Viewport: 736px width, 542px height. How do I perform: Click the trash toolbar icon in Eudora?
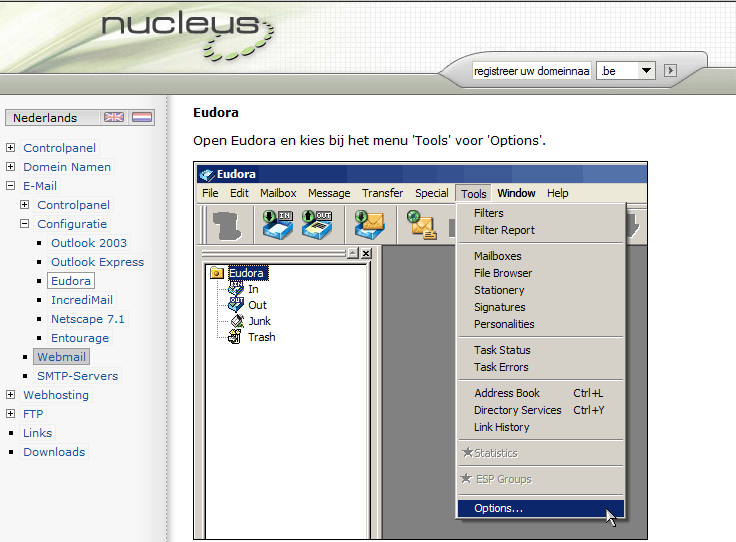pyautogui.click(x=228, y=226)
